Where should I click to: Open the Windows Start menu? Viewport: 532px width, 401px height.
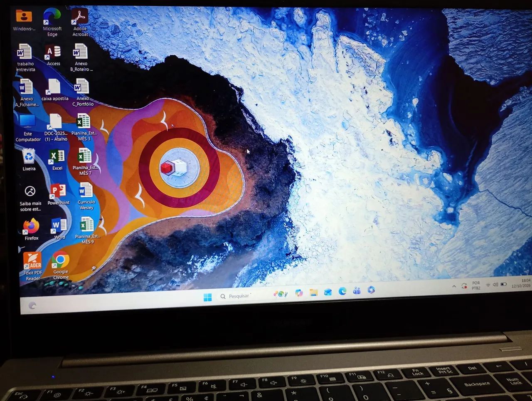click(x=207, y=297)
